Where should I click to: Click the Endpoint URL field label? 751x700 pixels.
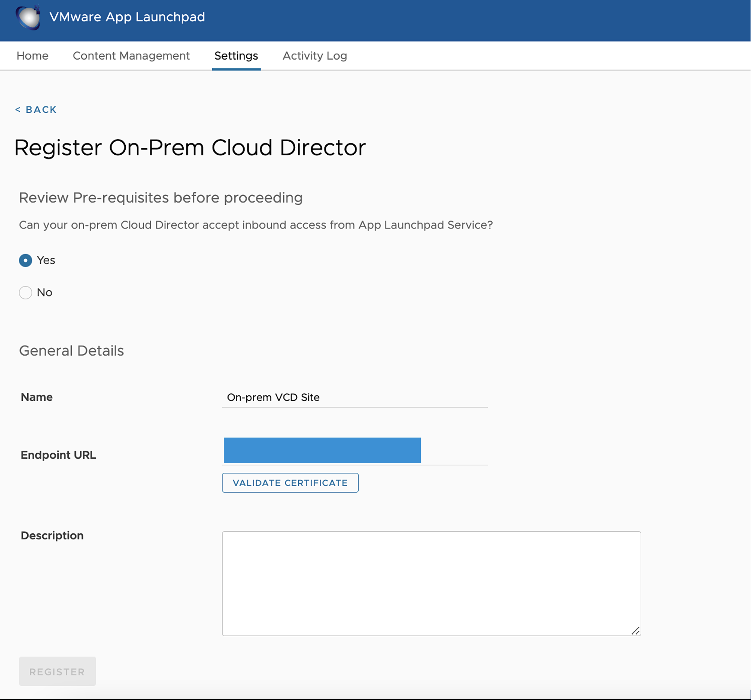tap(58, 455)
